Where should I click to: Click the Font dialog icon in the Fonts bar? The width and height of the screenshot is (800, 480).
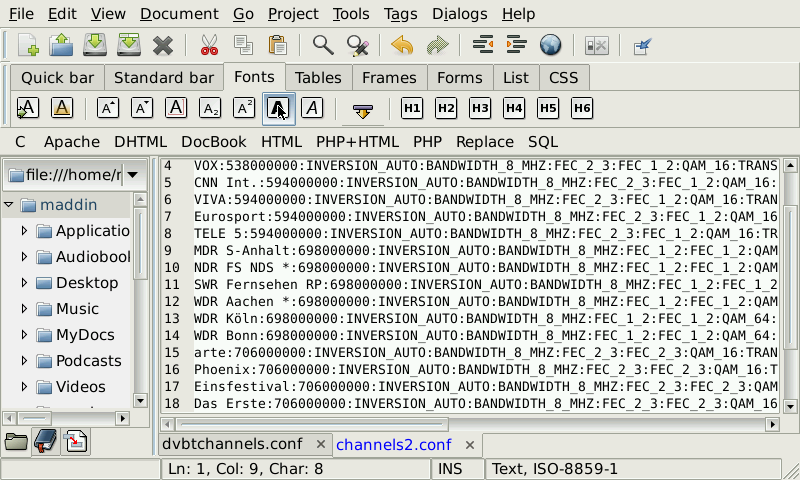tap(28, 108)
